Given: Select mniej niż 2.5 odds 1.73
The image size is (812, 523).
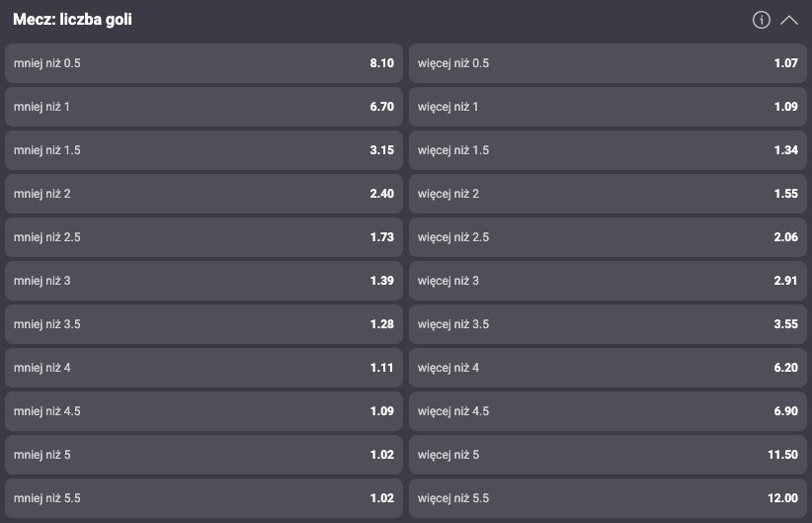Looking at the screenshot, I should (204, 237).
